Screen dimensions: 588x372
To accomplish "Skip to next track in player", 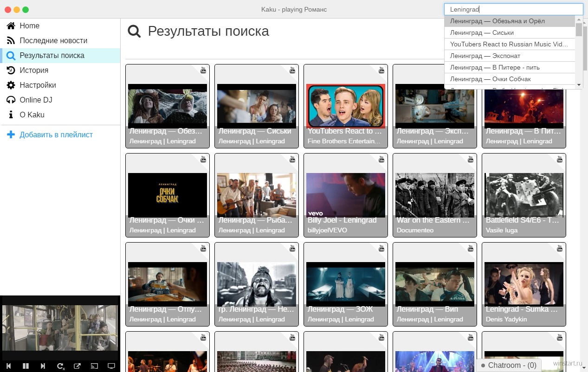I will pyautogui.click(x=43, y=366).
